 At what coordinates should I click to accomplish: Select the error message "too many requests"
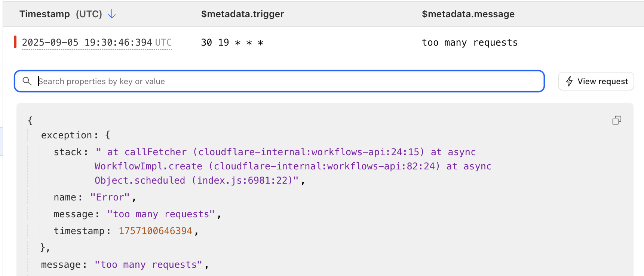click(x=161, y=214)
